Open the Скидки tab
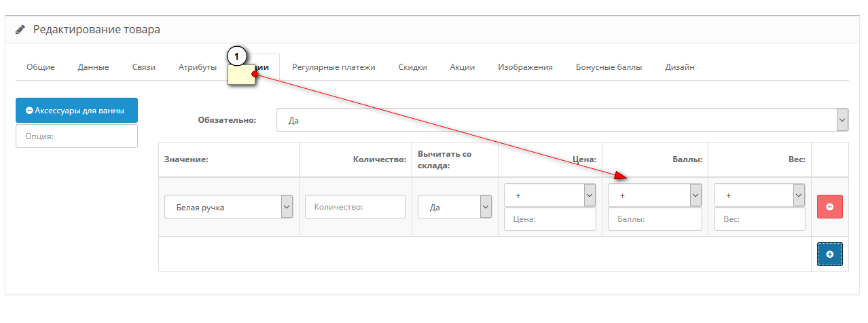 point(412,67)
